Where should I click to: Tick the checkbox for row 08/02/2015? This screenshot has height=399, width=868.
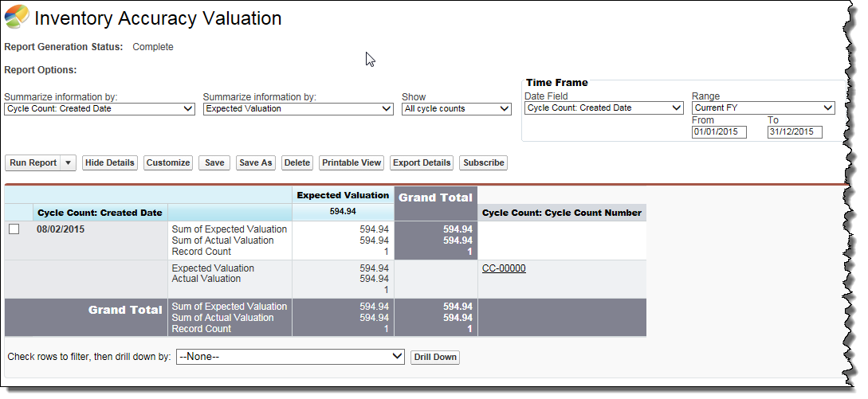(x=14, y=229)
